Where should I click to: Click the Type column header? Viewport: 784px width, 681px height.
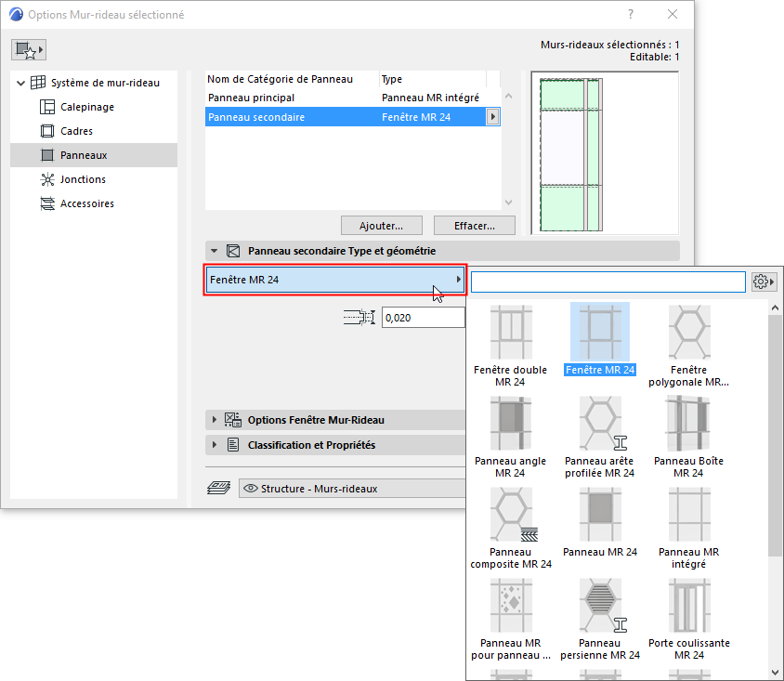[433, 79]
